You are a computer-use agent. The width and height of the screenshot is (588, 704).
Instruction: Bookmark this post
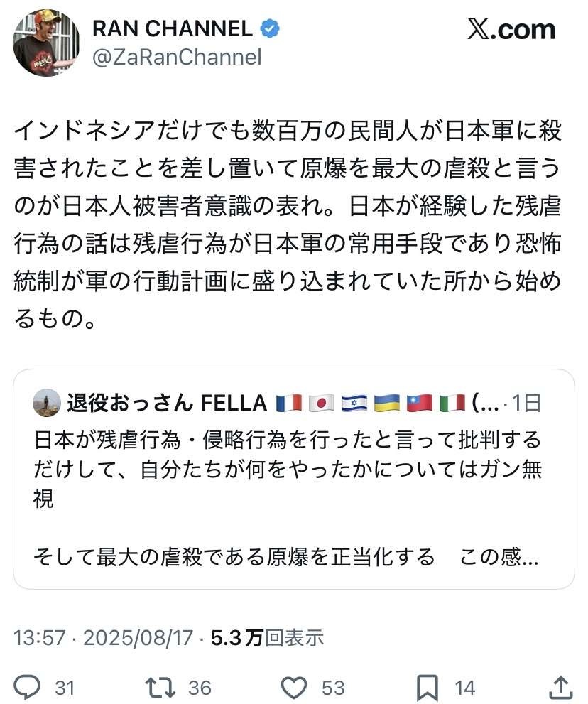pyautogui.click(x=428, y=687)
